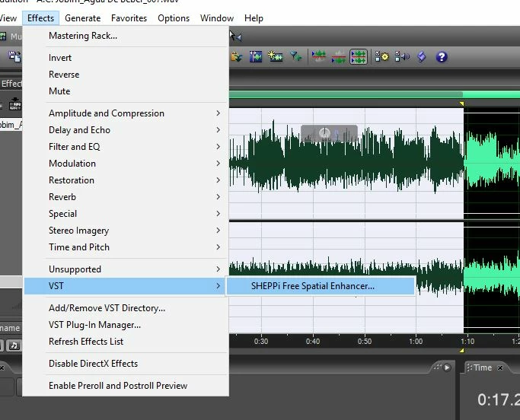520x420 pixels.
Task: Click 0:30 on the time ruler
Action: tap(261, 342)
